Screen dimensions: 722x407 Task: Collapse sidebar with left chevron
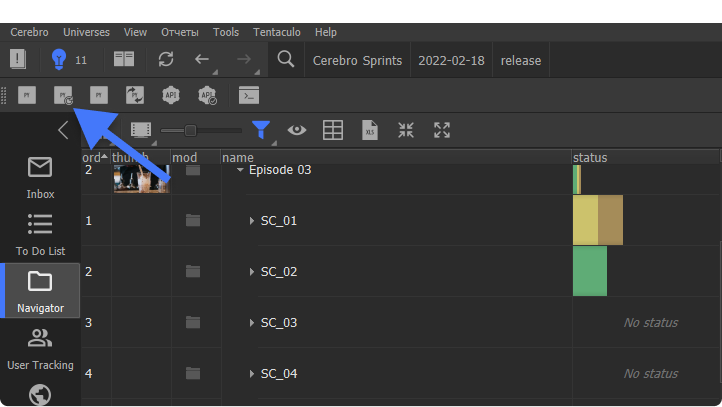point(63,130)
